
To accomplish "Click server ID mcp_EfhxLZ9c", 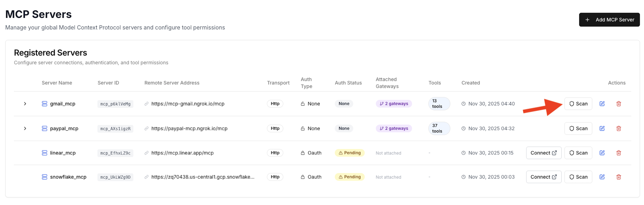I will pos(115,153).
